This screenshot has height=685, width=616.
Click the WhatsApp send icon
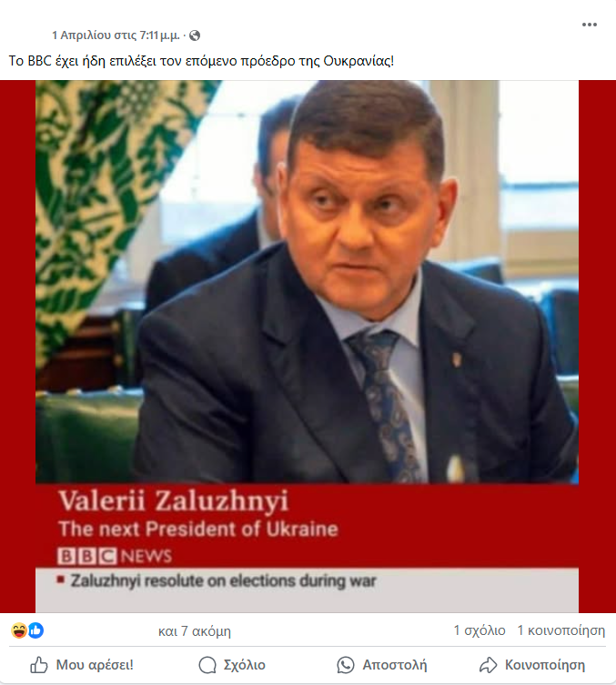pyautogui.click(x=346, y=665)
